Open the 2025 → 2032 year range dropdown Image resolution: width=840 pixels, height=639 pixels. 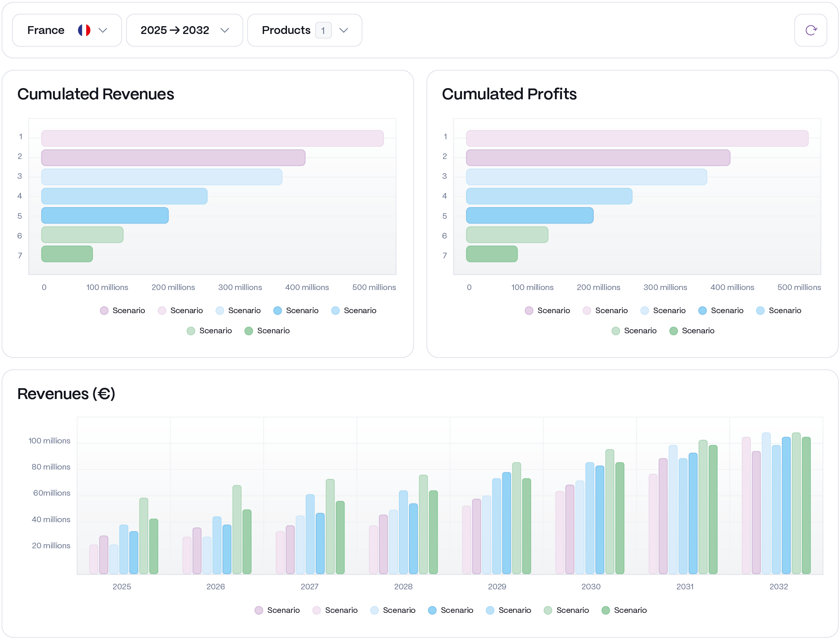point(185,30)
